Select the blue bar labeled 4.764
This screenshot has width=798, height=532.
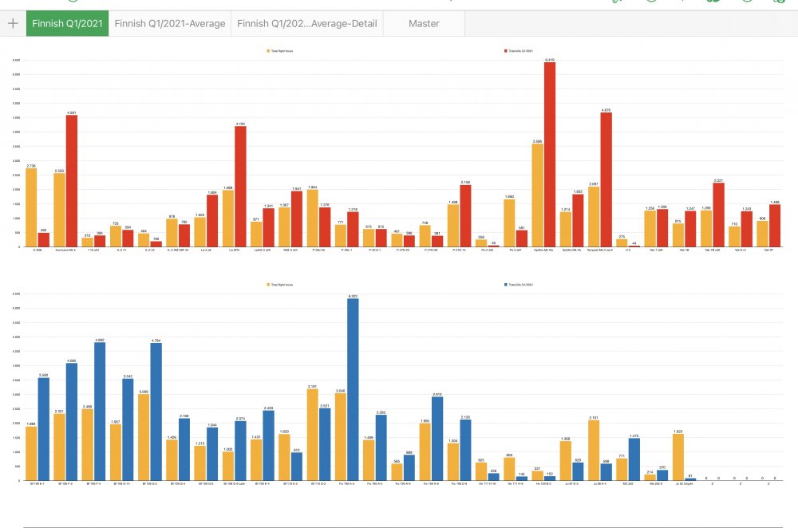pos(156,412)
